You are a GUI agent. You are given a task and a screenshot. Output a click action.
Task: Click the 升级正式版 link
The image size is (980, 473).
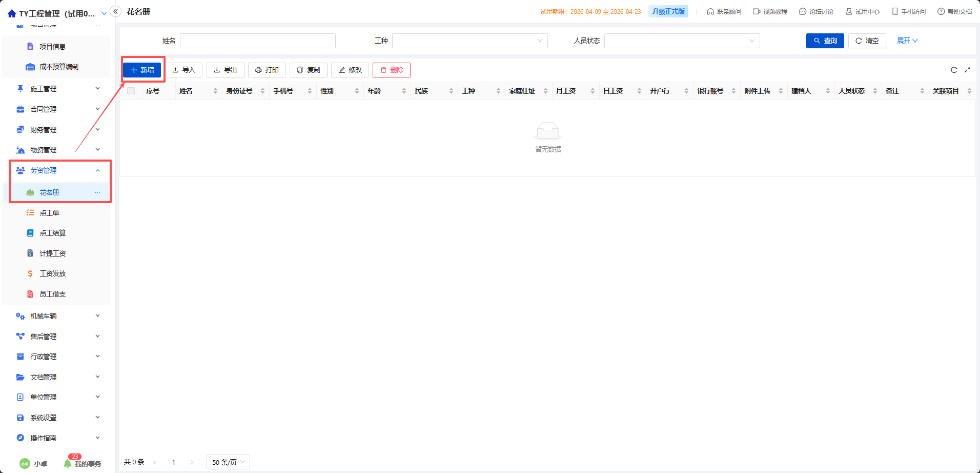(668, 11)
